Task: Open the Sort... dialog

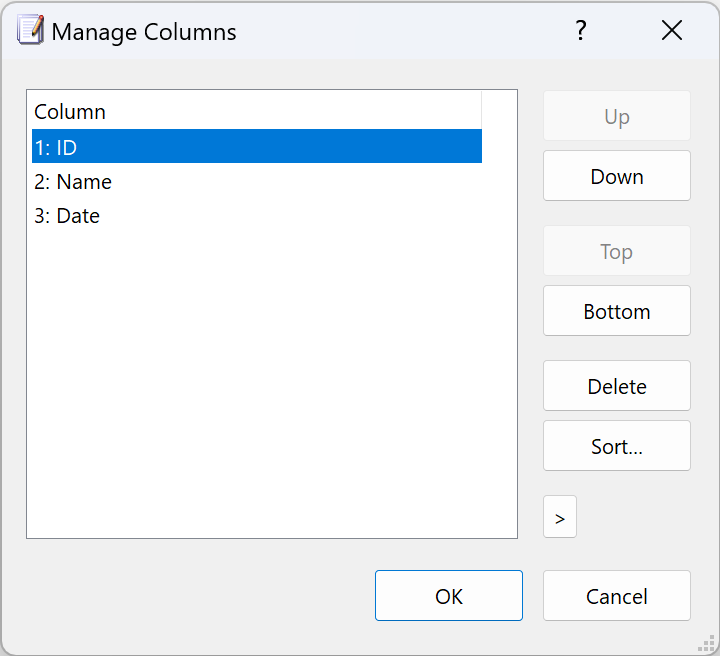Action: [617, 446]
